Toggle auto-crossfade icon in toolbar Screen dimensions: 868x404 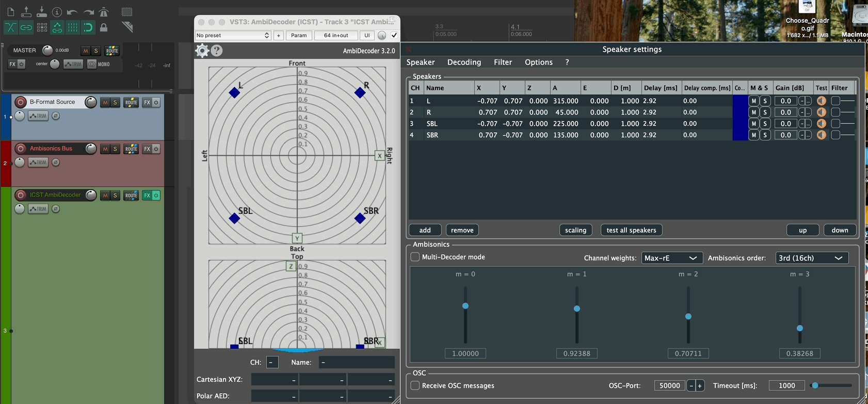pyautogui.click(x=11, y=27)
